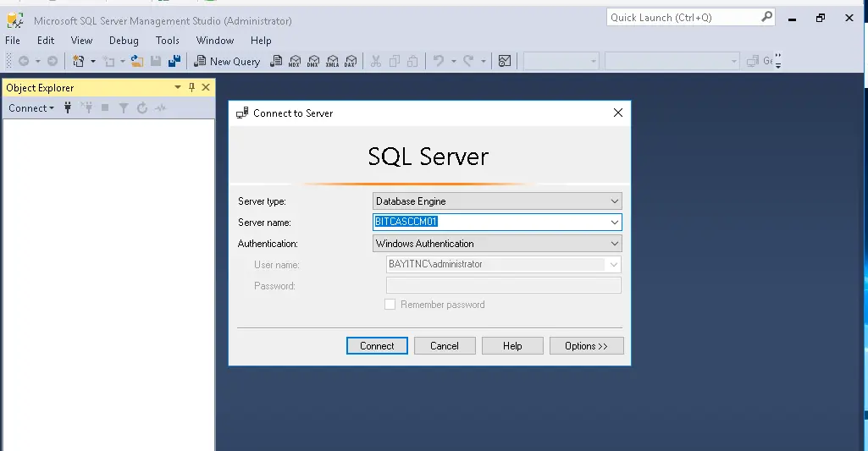
Task: Tick the Remember password checkbox
Action: (390, 305)
